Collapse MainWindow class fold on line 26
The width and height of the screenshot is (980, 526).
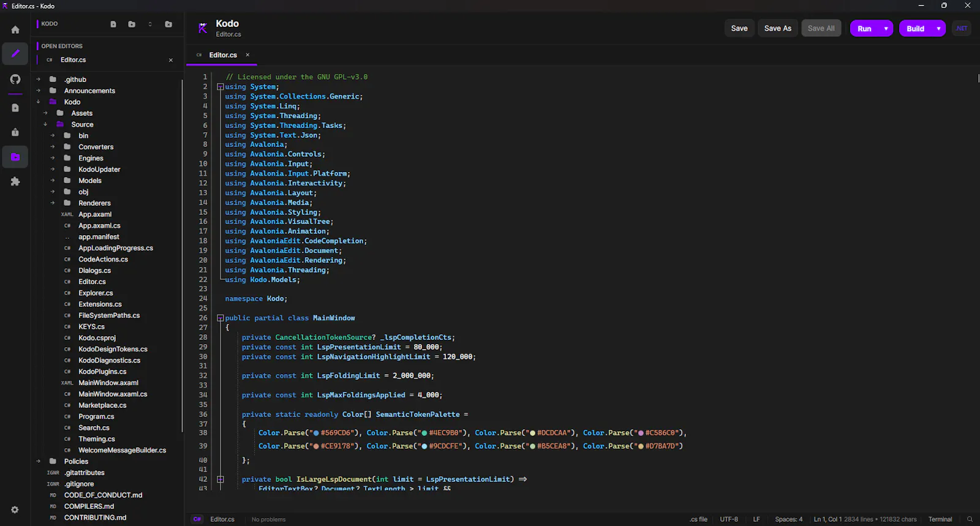pyautogui.click(x=220, y=318)
